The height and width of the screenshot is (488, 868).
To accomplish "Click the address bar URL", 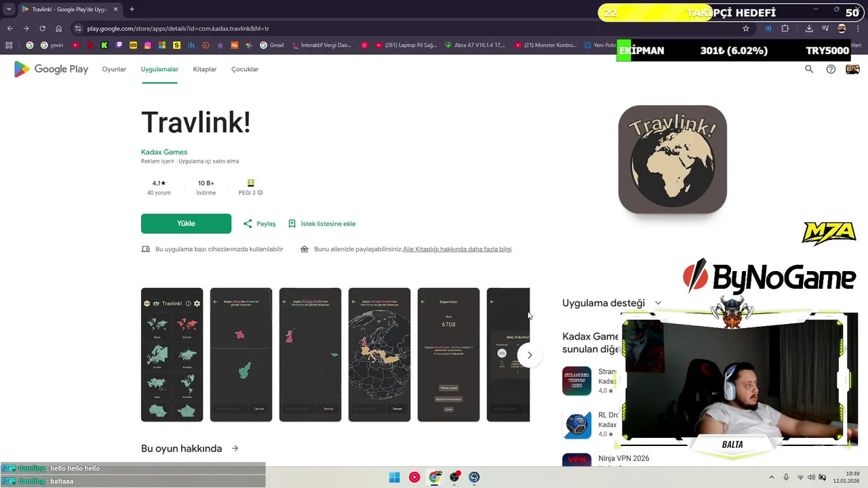I will point(178,28).
